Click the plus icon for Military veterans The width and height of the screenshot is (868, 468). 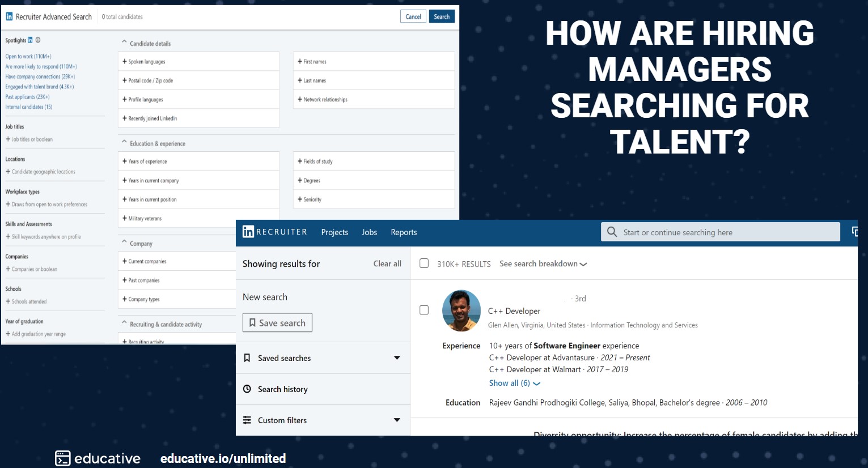pyautogui.click(x=125, y=218)
